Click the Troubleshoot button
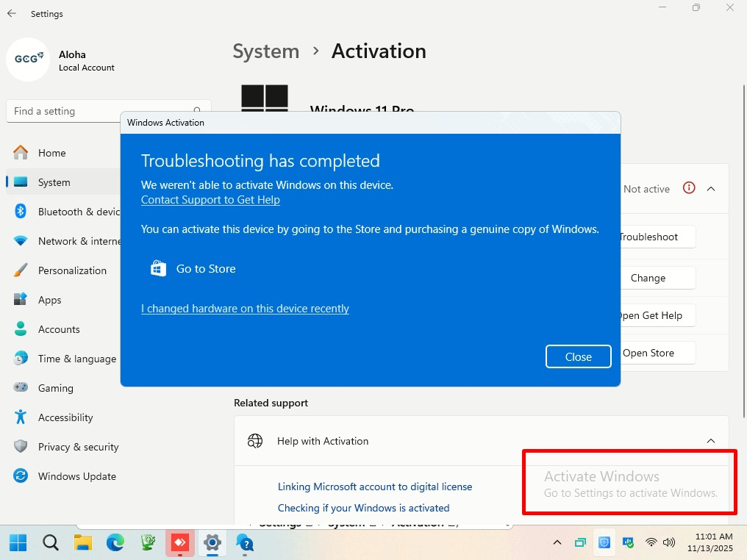Screen dimensions: 747x560 657,237
